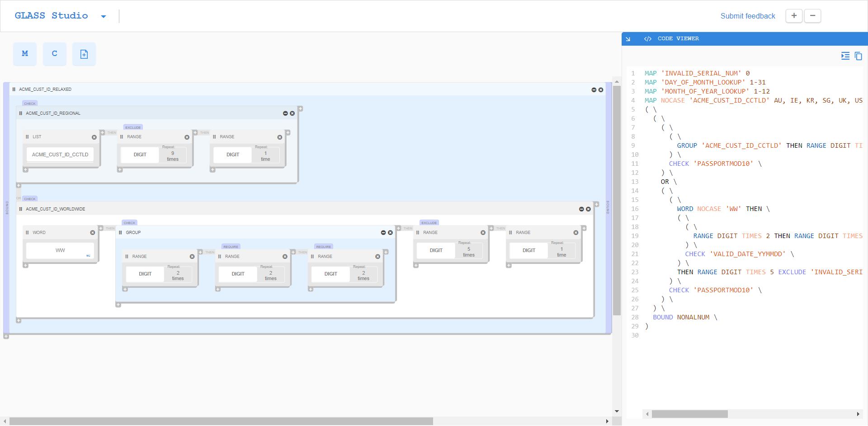
Task: Click CHECK tag above ACME_CUST_ID_REGIONAL
Action: tap(30, 103)
